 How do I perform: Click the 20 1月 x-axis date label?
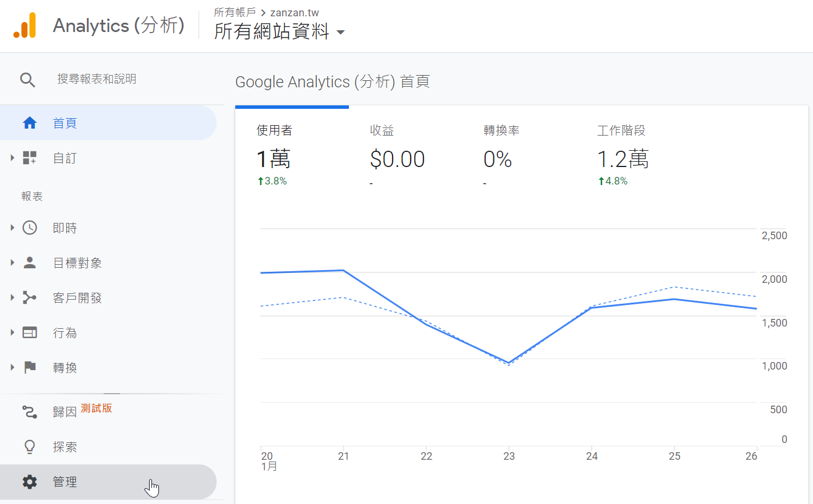tap(268, 461)
